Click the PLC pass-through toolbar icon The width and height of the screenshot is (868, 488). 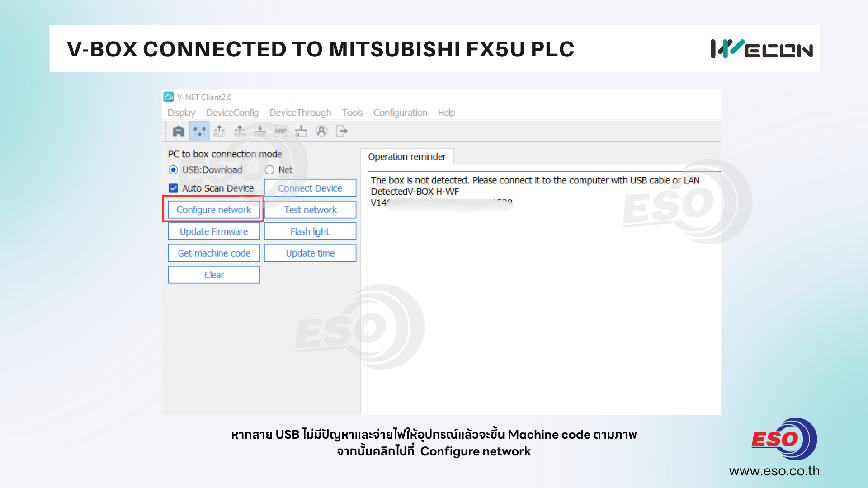pos(219,131)
